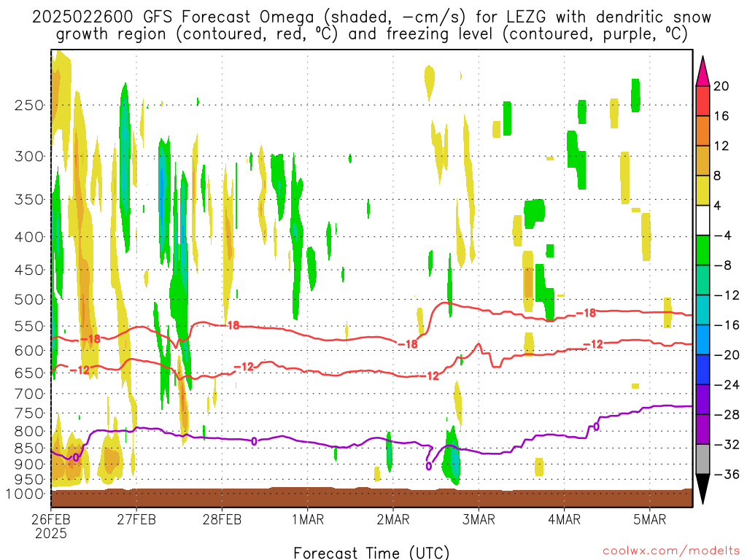This screenshot has height=560, width=747.
Task: Click the magenta top arrow of the colorbar
Action: pos(703,71)
